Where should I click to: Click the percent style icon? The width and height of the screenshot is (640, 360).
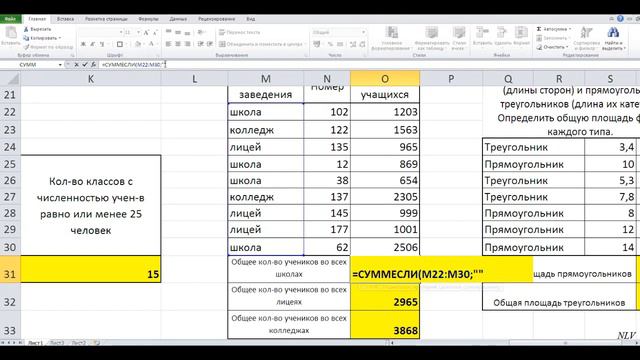pyautogui.click(x=331, y=44)
